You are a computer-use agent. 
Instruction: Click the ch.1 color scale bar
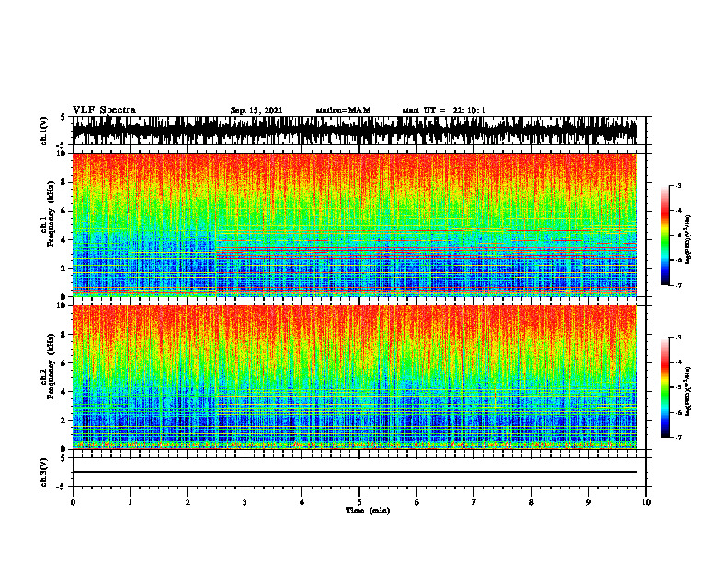665,236
